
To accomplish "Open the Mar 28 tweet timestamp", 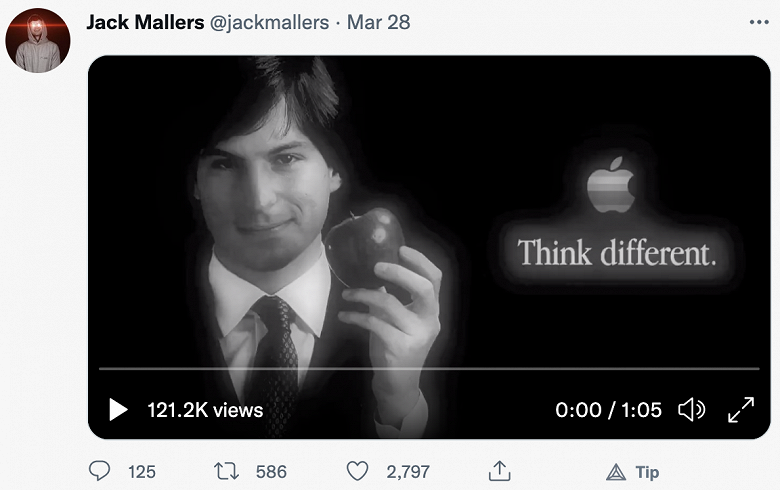I will 378,22.
